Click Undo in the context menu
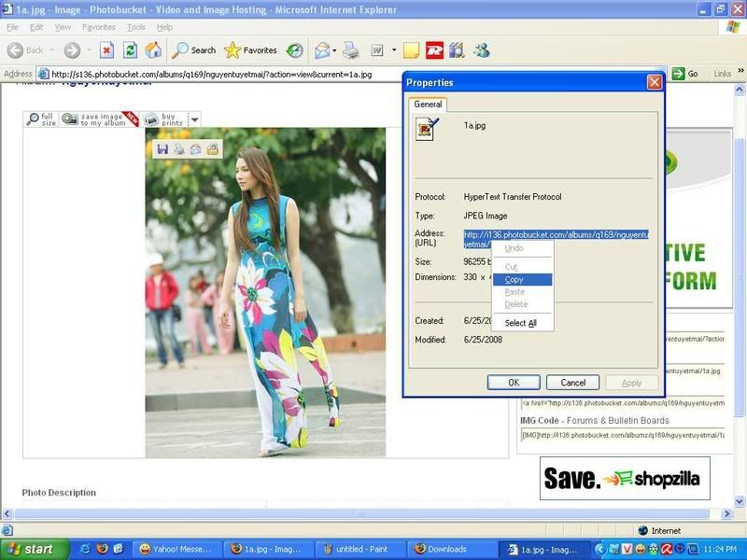 (523, 248)
